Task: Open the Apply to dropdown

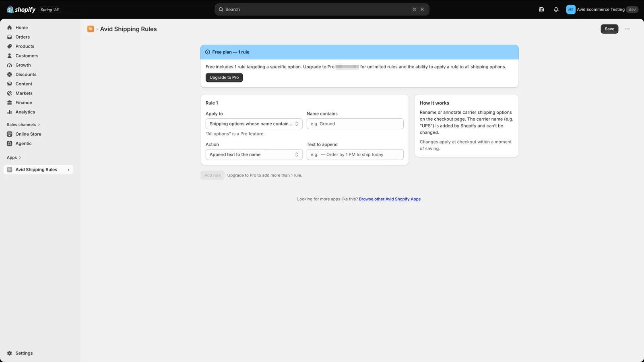Action: (254, 124)
